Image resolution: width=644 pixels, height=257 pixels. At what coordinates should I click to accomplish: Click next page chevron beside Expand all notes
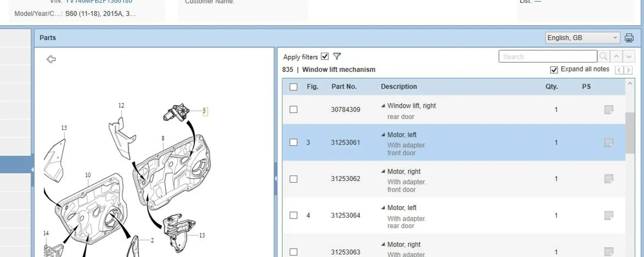point(628,70)
